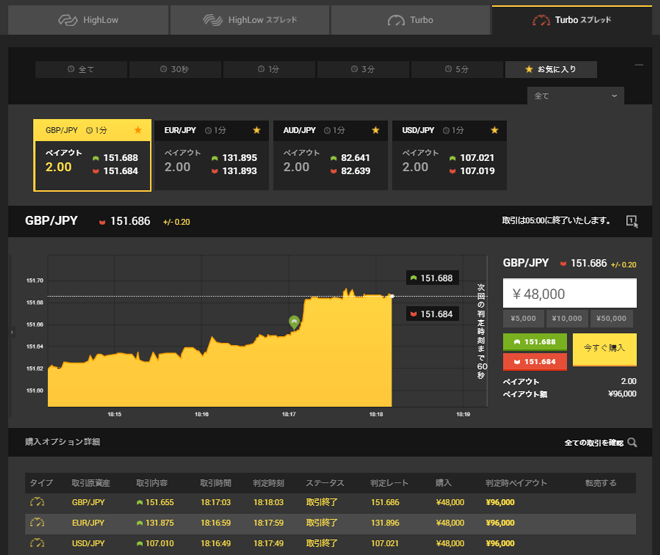The width and height of the screenshot is (660, 555).
Task: Click the HighLow wave logo icon
Action: pyautogui.click(x=68, y=20)
